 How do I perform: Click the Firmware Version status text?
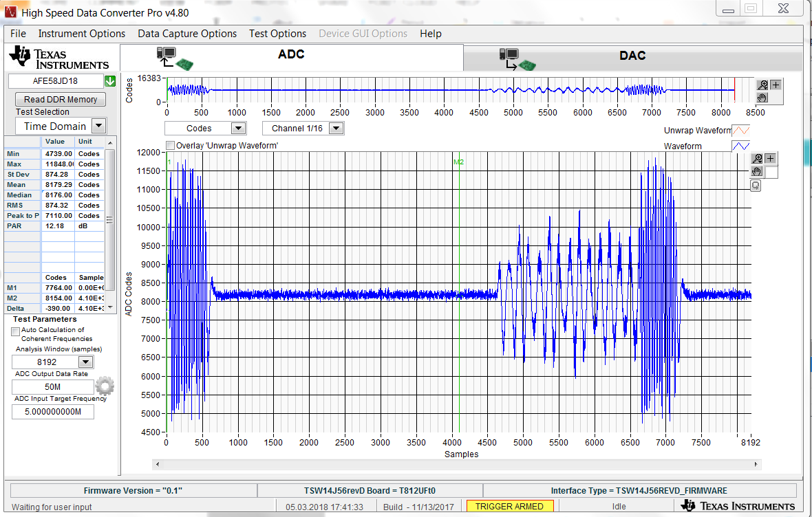[133, 491]
